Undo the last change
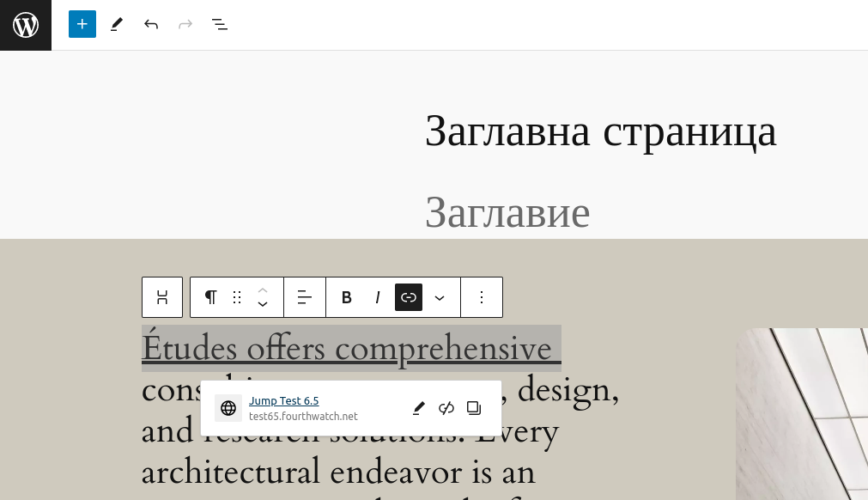 (151, 24)
